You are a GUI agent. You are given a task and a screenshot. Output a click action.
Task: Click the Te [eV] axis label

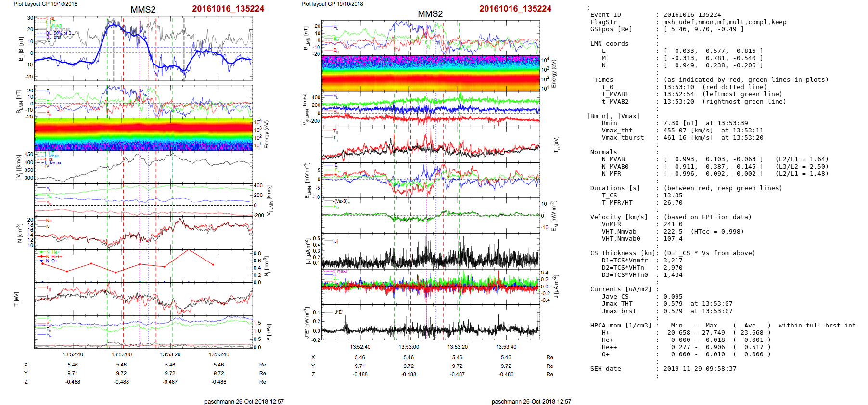[556, 144]
